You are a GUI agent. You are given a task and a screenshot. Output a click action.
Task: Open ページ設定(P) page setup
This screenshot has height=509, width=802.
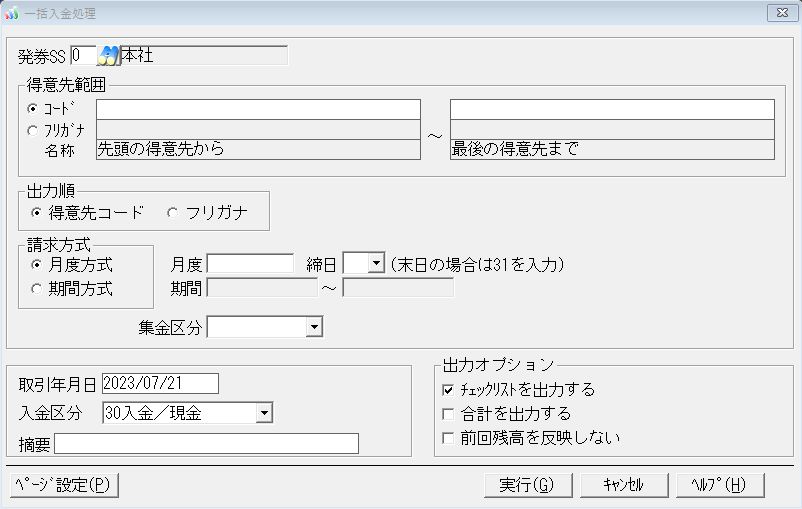click(x=64, y=485)
